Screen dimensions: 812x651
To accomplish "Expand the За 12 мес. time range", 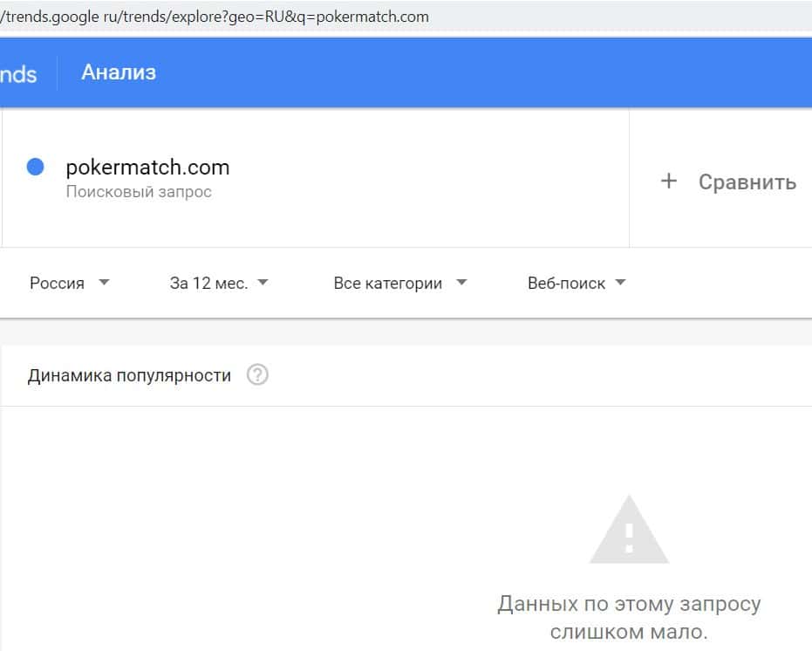I will point(209,283).
